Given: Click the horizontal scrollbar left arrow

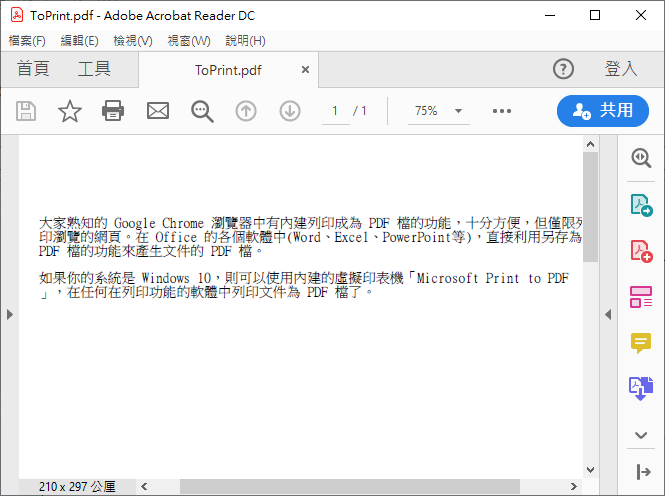Looking at the screenshot, I should click(144, 486).
